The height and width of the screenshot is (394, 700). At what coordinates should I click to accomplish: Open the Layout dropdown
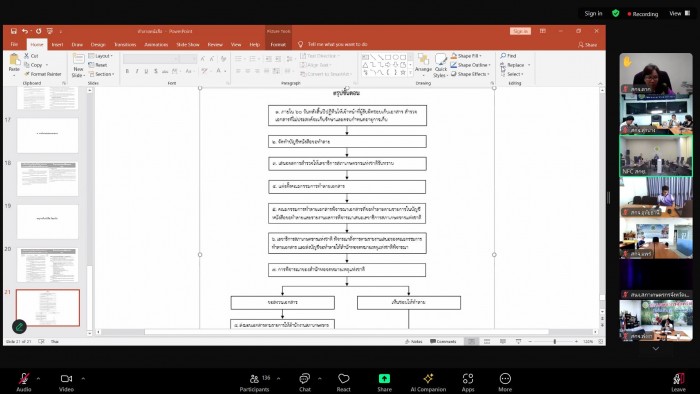pyautogui.click(x=100, y=56)
